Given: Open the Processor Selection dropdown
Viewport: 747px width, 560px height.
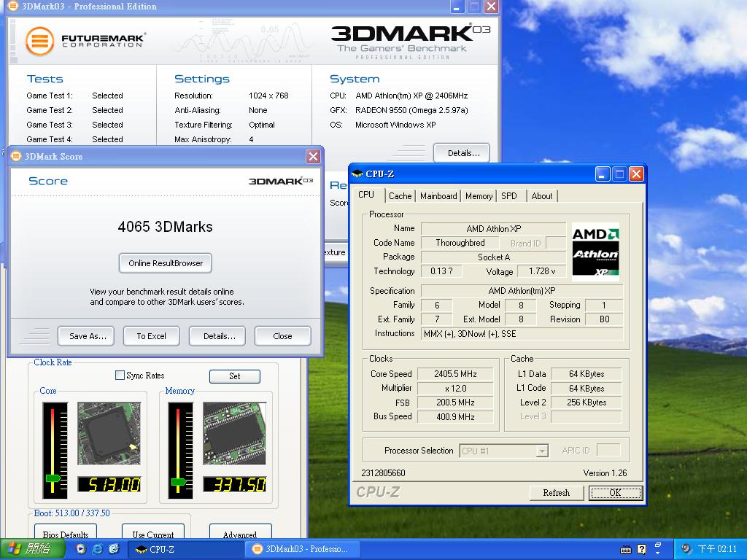Looking at the screenshot, I should (541, 451).
